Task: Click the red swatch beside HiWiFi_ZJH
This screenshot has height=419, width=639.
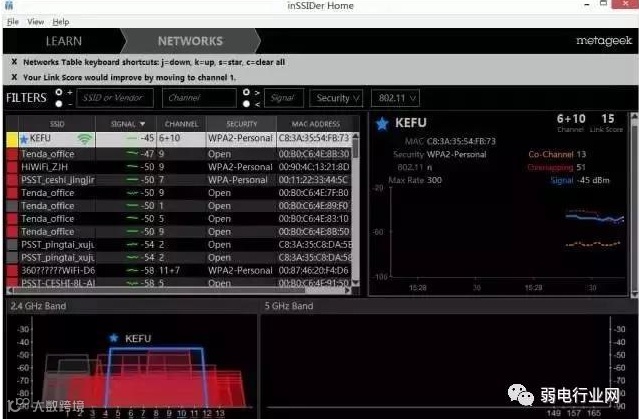Action: pyautogui.click(x=12, y=167)
